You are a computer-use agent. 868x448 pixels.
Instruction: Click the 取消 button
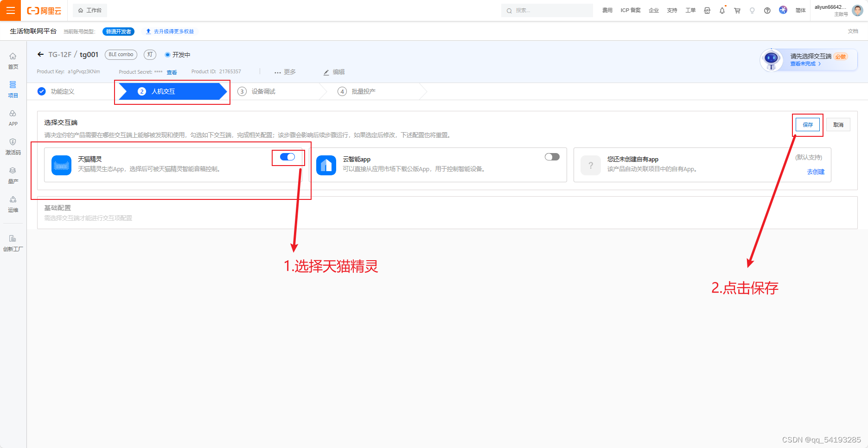[x=838, y=125]
